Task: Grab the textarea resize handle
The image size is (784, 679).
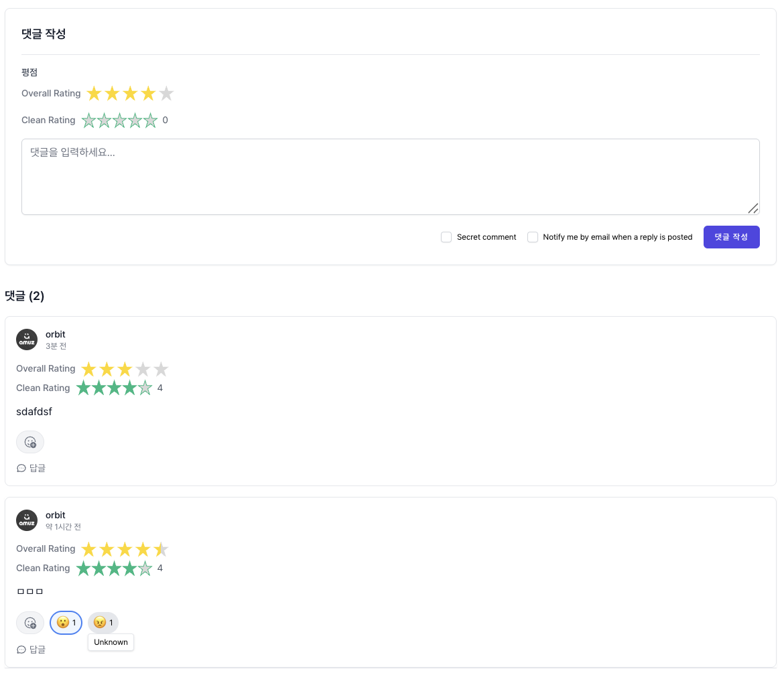Action: (x=753, y=208)
